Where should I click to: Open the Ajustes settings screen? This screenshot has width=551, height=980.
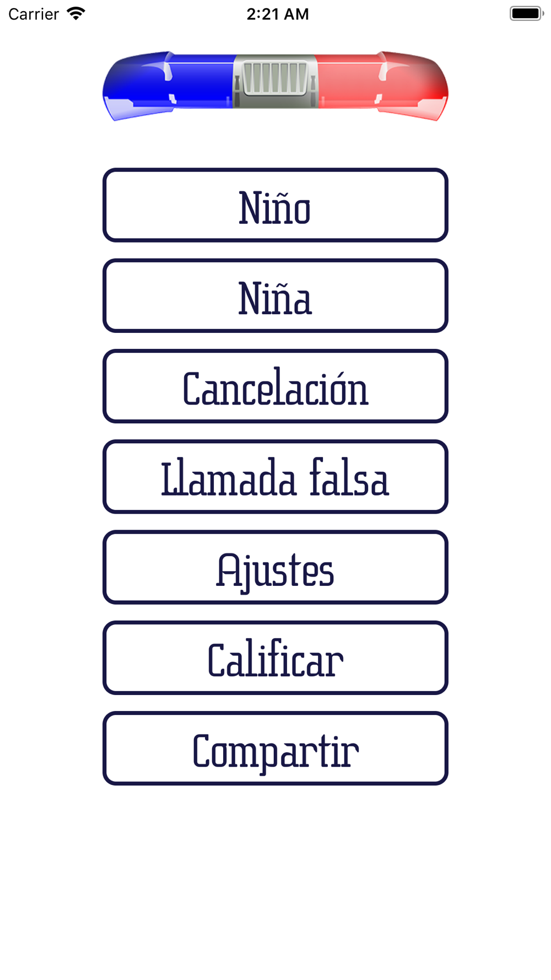tap(275, 567)
